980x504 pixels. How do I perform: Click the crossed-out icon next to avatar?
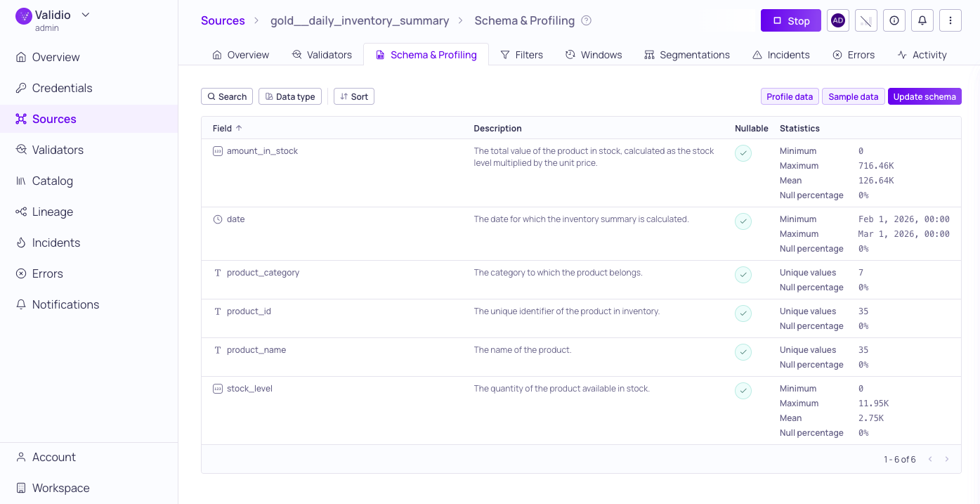point(865,21)
